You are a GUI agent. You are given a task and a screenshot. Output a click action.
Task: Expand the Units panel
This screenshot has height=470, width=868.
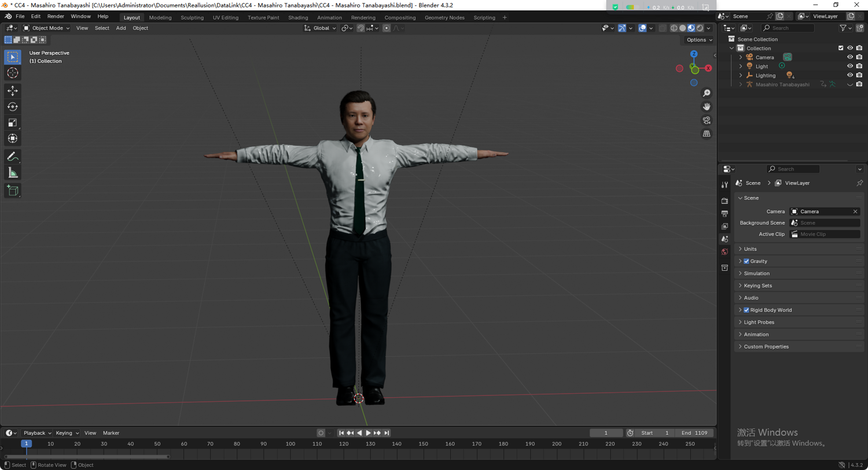click(750, 249)
